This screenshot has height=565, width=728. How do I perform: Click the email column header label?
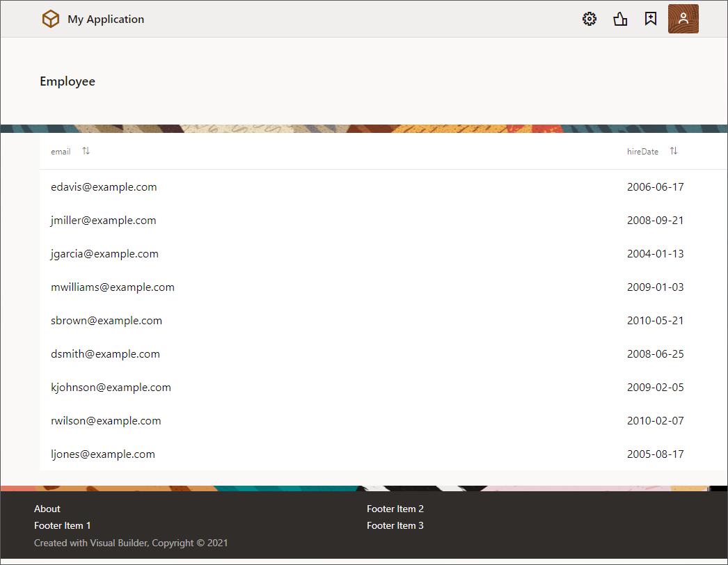pos(61,152)
